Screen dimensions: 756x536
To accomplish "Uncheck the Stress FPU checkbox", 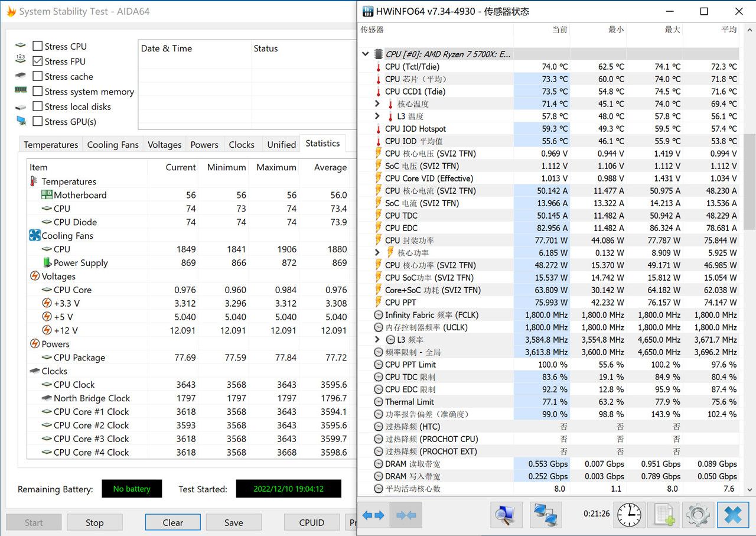I will (37, 61).
